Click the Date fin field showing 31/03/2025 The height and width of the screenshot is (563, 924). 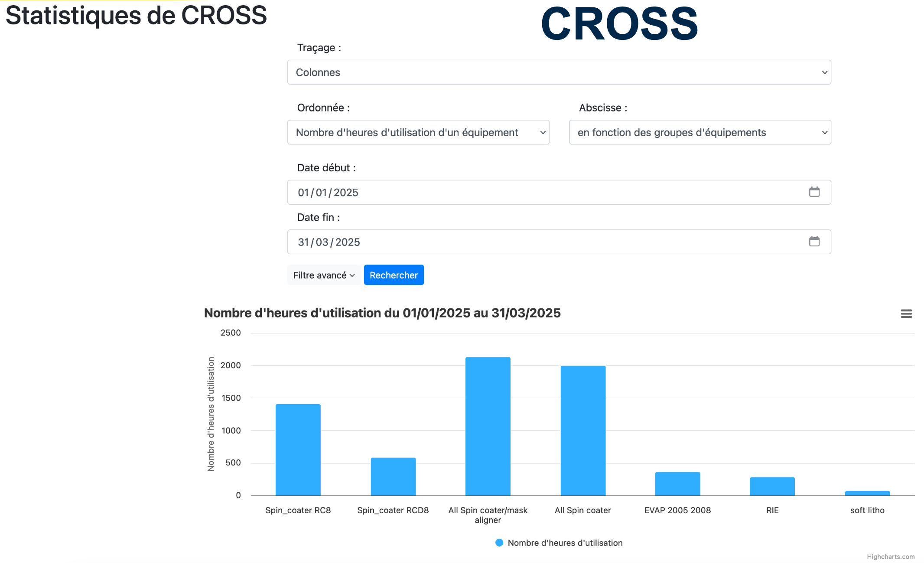coord(559,242)
